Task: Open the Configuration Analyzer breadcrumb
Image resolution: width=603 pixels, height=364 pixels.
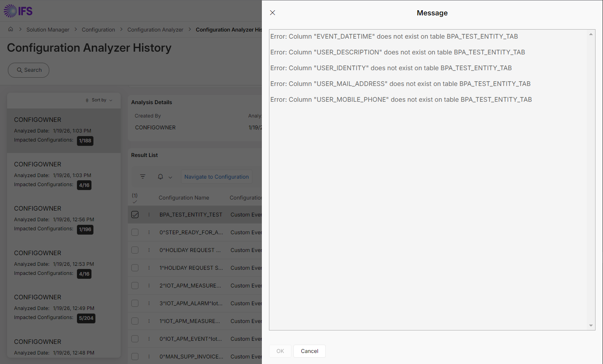Action: tap(155, 30)
